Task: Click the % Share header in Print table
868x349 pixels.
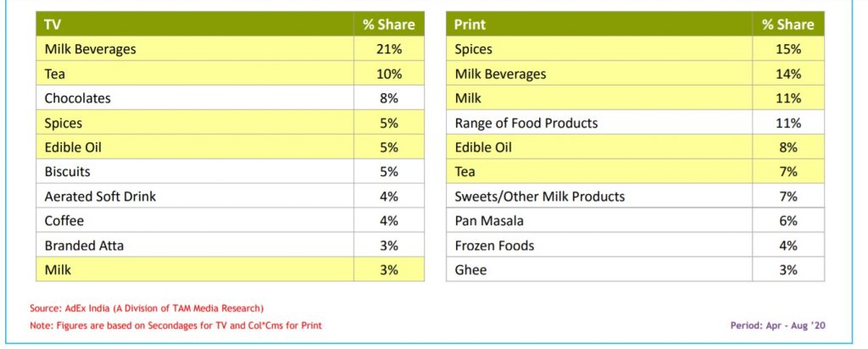Action: [787, 25]
